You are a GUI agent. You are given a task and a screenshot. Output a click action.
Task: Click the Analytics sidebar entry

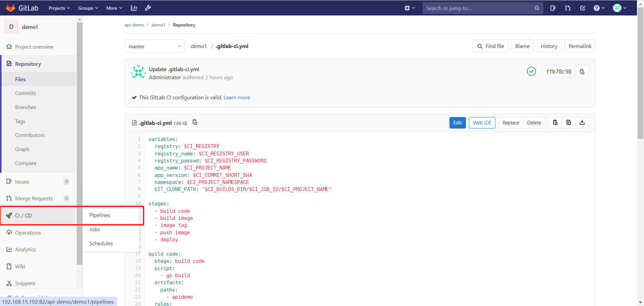(25, 249)
